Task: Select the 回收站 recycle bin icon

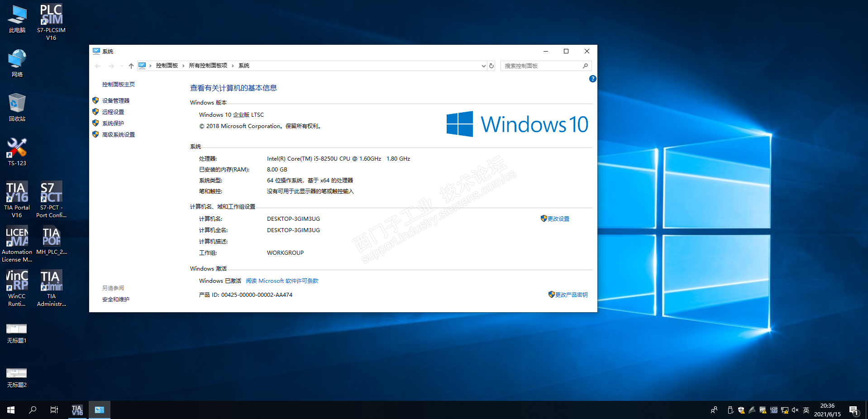Action: click(17, 108)
